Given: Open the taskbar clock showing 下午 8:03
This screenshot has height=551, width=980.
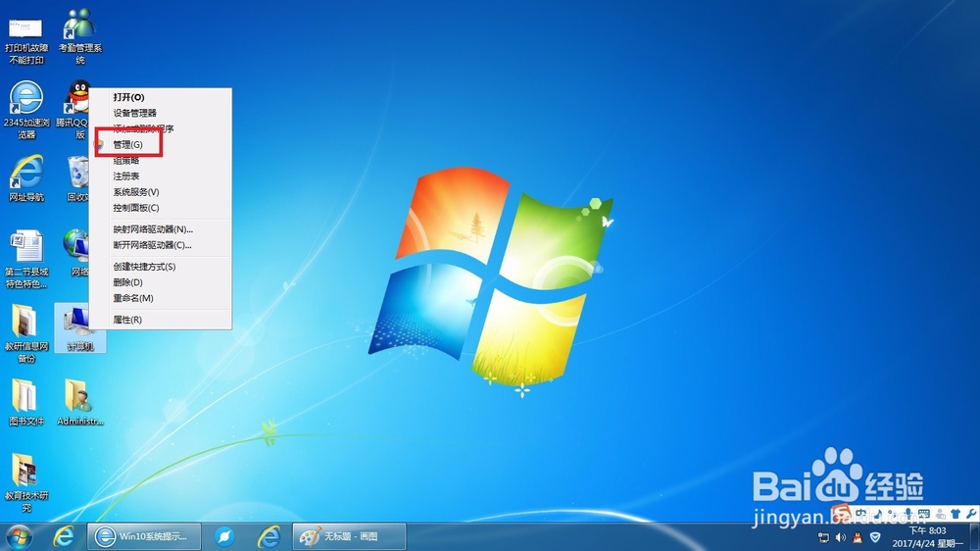Looking at the screenshot, I should click(x=927, y=537).
